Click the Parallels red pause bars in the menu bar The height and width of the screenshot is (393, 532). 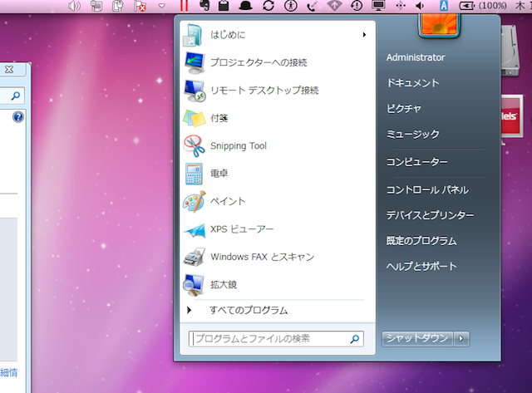coord(185,6)
